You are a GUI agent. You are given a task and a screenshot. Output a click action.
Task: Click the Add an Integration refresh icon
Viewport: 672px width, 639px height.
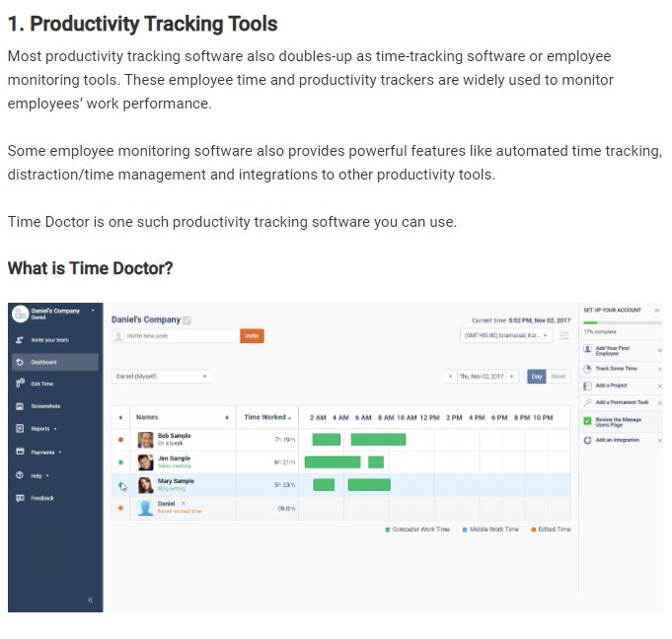(x=587, y=440)
